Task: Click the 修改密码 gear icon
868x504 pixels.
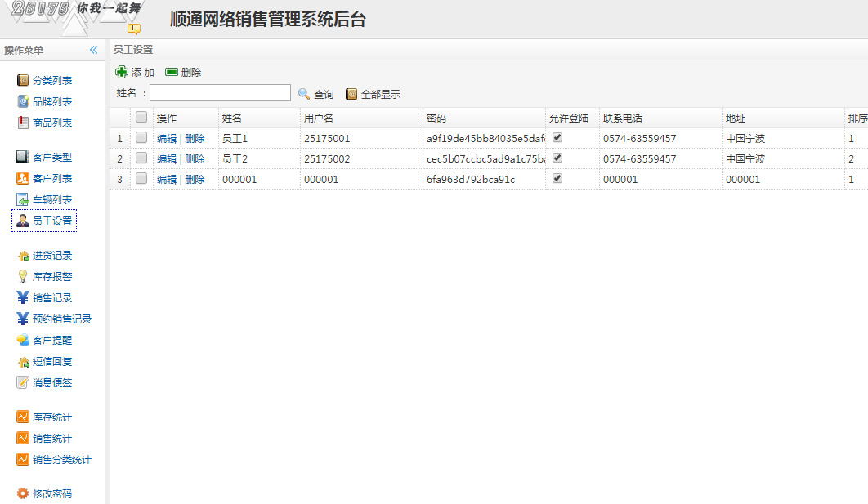Action: pos(23,493)
